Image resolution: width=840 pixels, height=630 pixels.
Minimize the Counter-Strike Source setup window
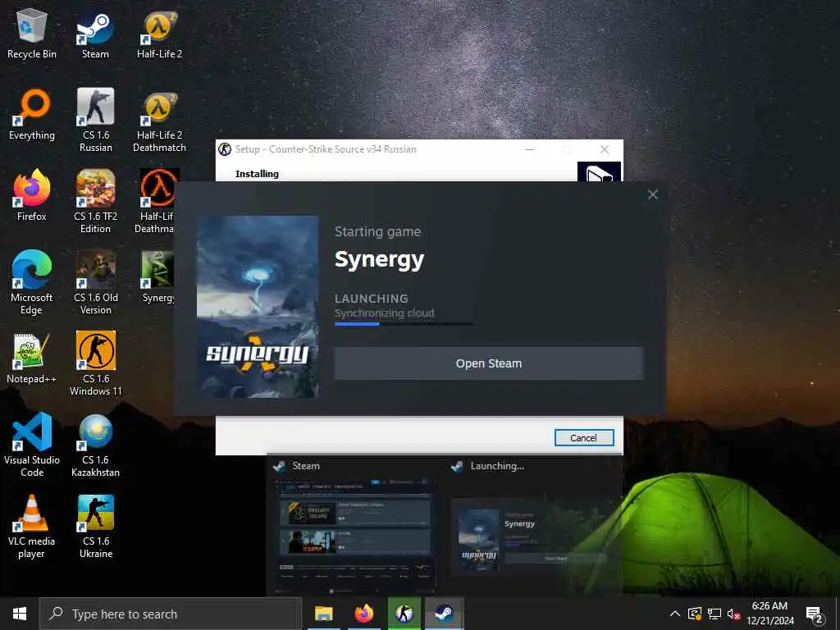point(530,149)
